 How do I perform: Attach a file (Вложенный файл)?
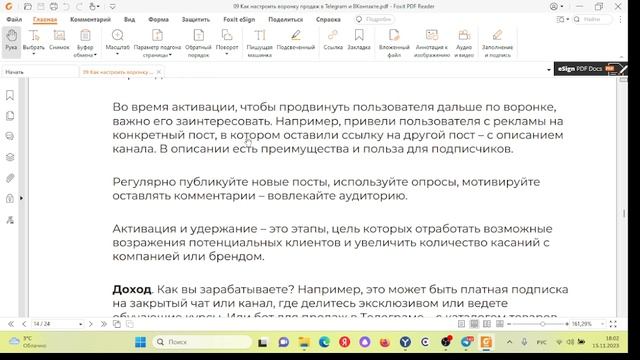pos(394,42)
